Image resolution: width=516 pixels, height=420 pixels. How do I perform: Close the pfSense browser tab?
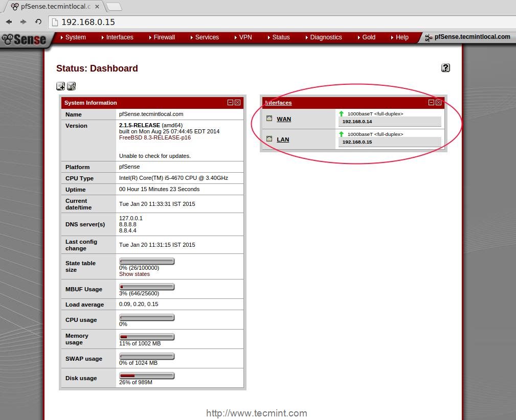click(x=97, y=7)
